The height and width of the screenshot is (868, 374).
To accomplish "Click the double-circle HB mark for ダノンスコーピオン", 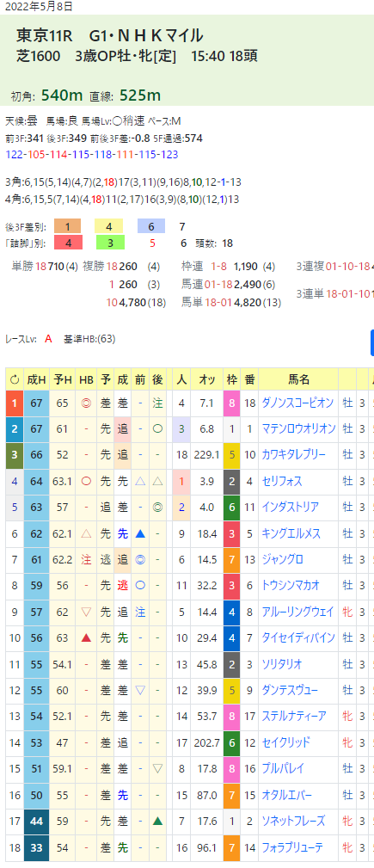I will pos(86,403).
